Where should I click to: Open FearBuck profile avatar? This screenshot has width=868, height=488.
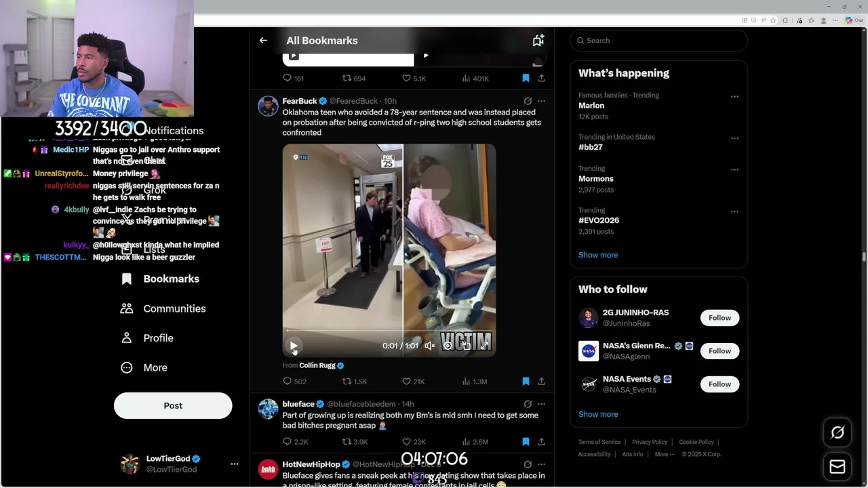[x=268, y=106]
